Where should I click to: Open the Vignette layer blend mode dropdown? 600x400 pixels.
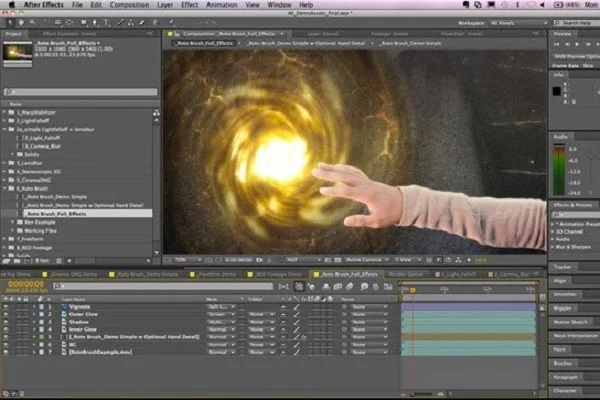tap(221, 307)
